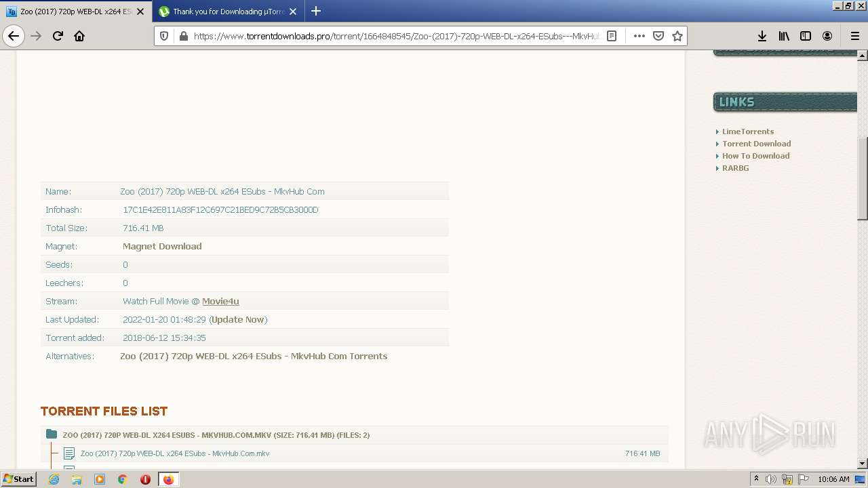
Task: Close the uTorrent download tab
Action: tap(293, 12)
